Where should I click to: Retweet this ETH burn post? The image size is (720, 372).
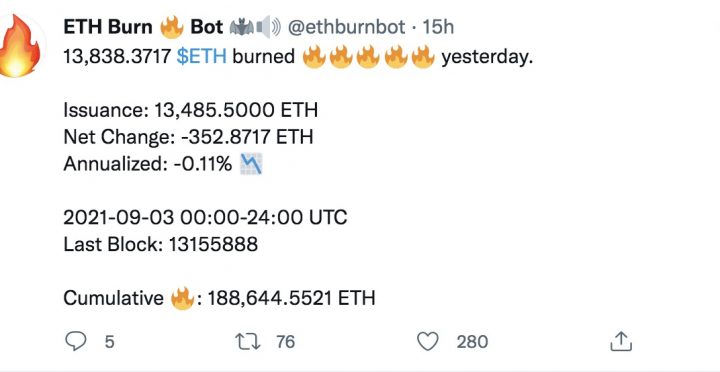248,342
